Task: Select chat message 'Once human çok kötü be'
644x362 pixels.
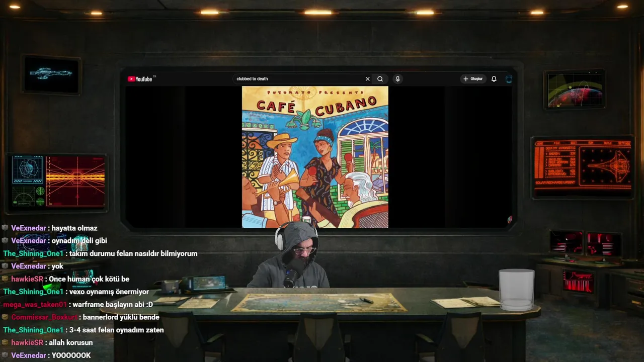Action: [x=89, y=279]
